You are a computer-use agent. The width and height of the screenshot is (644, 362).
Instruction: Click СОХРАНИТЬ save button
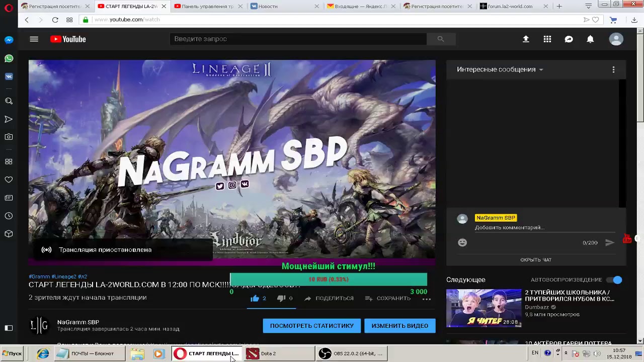pyautogui.click(x=388, y=298)
